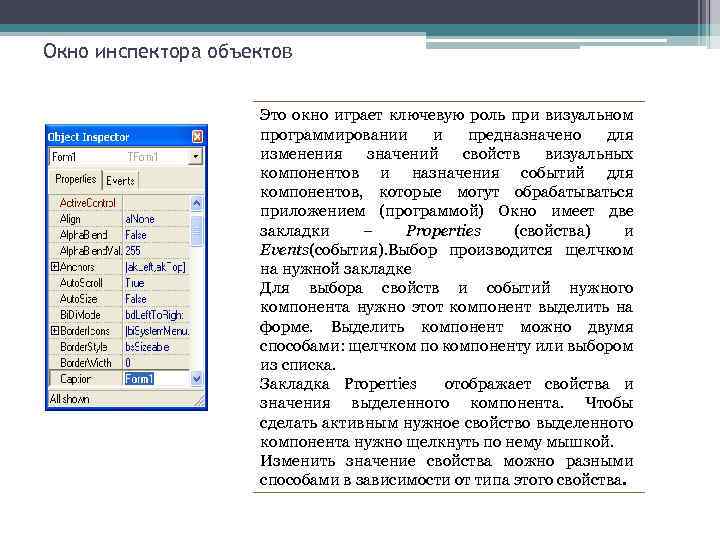Click the bdLeftToRight value cell
This screenshot has height=540, width=720.
[x=156, y=315]
